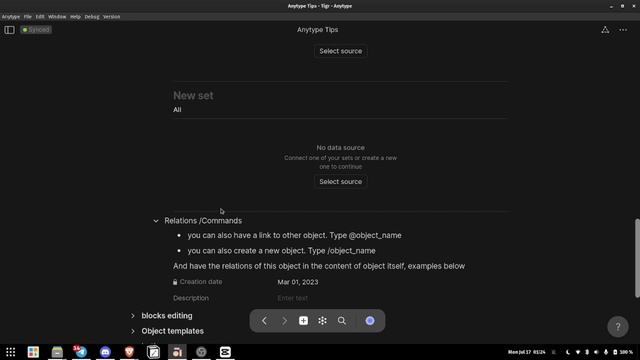Open Discord in taskbar
This screenshot has height=360, width=640.
coord(105,352)
